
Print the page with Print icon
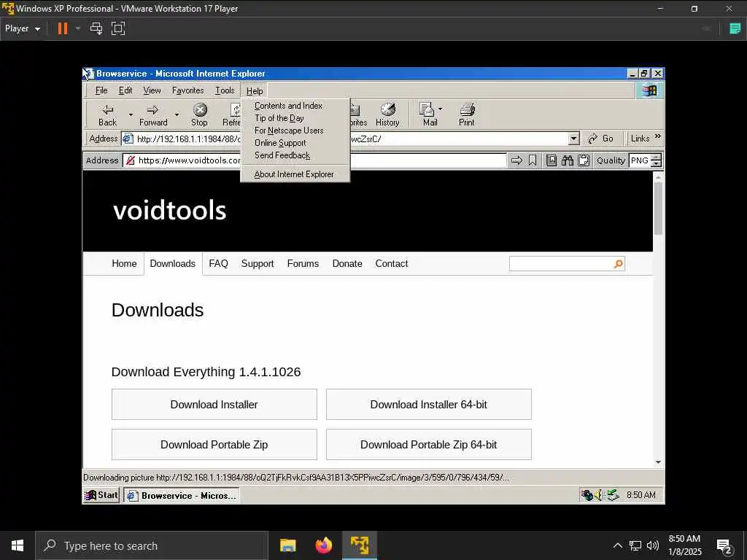467,114
